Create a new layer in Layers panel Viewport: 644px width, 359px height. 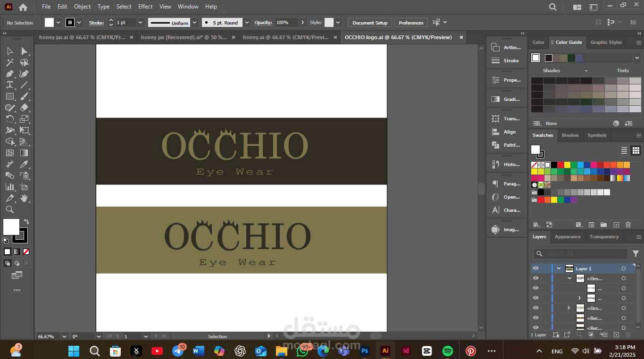click(x=616, y=334)
